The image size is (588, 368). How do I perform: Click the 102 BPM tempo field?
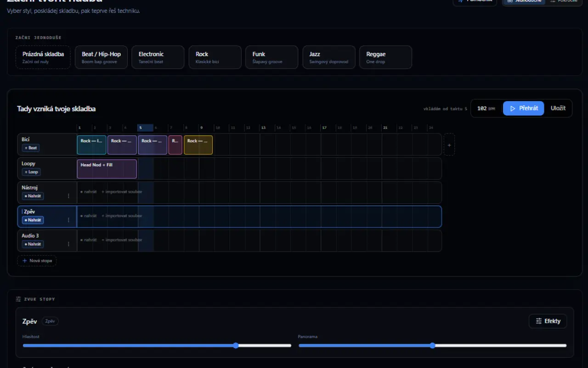click(487, 109)
